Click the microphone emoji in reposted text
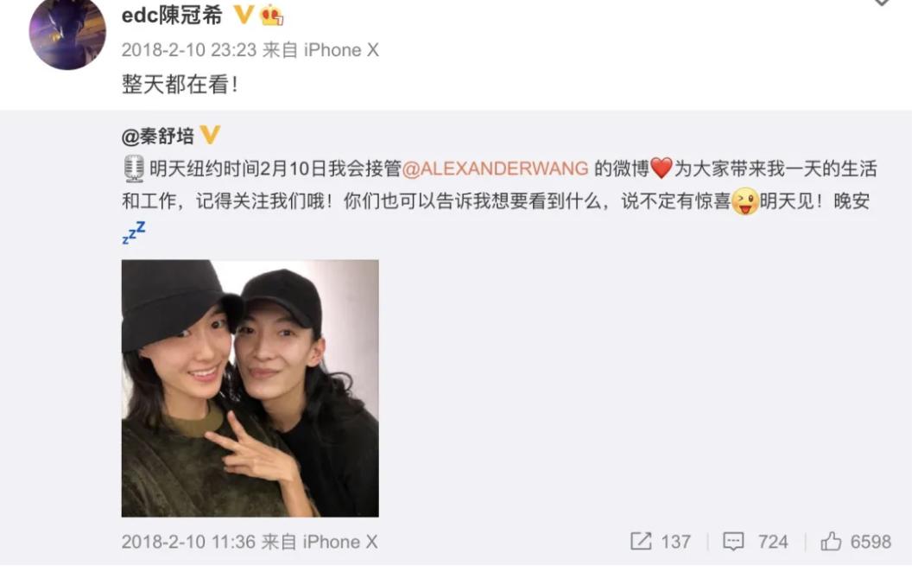Viewport: 924px width, 572px height. pos(134,168)
